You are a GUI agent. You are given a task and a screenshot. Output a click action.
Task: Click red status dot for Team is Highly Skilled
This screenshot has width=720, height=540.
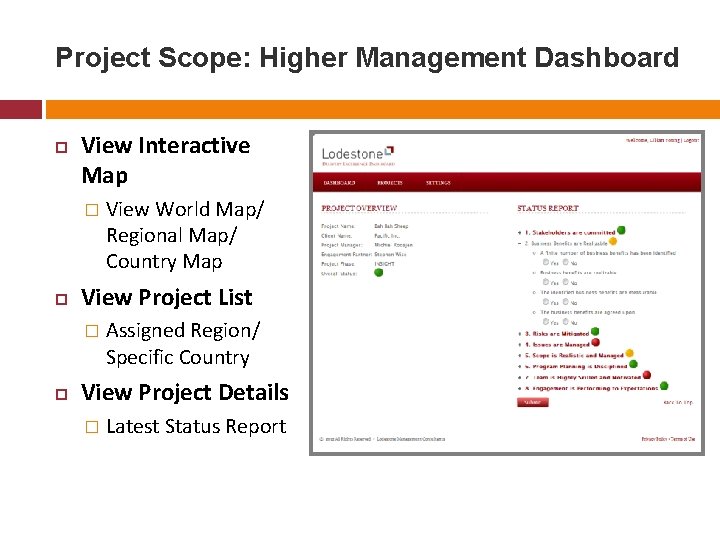(x=647, y=375)
